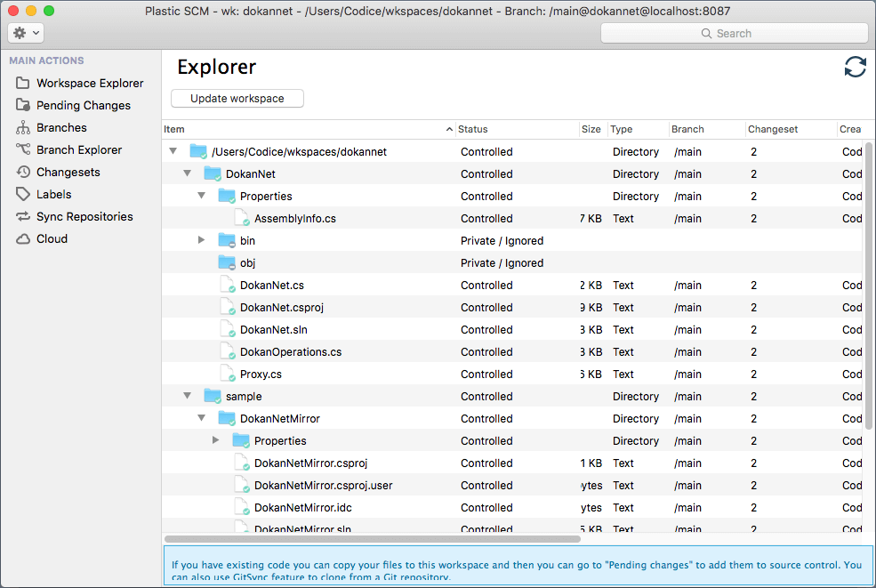The image size is (876, 588).
Task: Sort by the Changeset column header
Action: (x=790, y=129)
